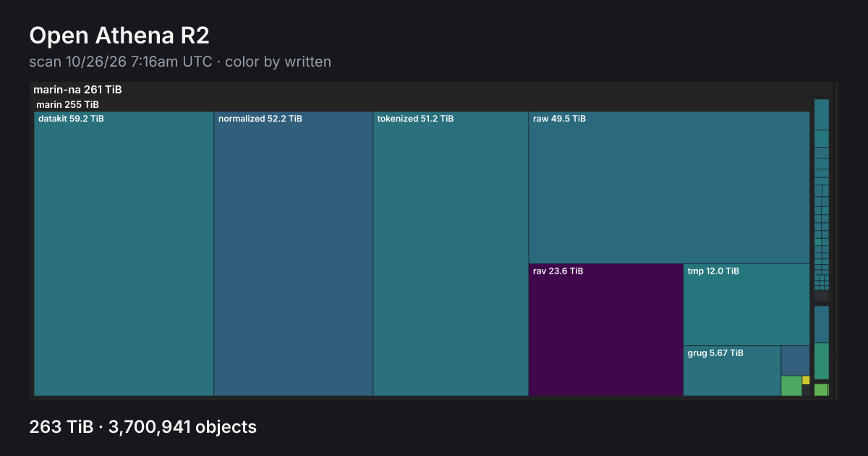This screenshot has height=456, width=868.
Task: Select the datakit 59.2 TiB block
Action: [124, 253]
